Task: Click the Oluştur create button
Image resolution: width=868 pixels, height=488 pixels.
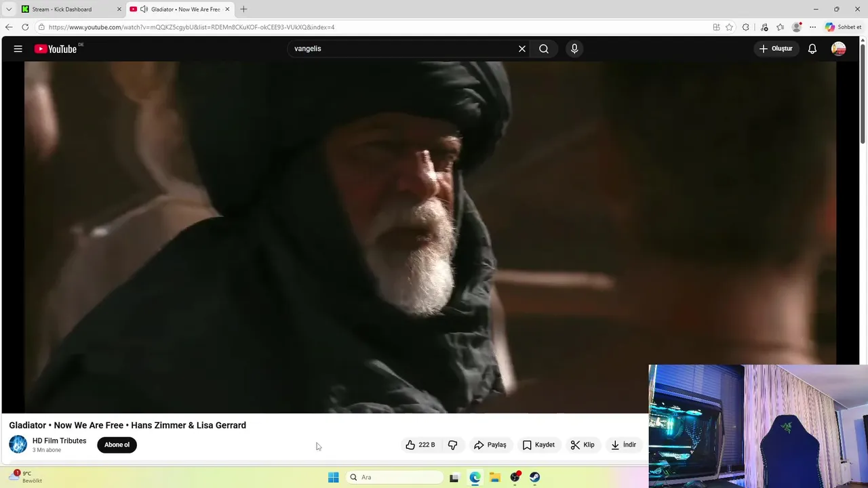Action: [x=776, y=49]
